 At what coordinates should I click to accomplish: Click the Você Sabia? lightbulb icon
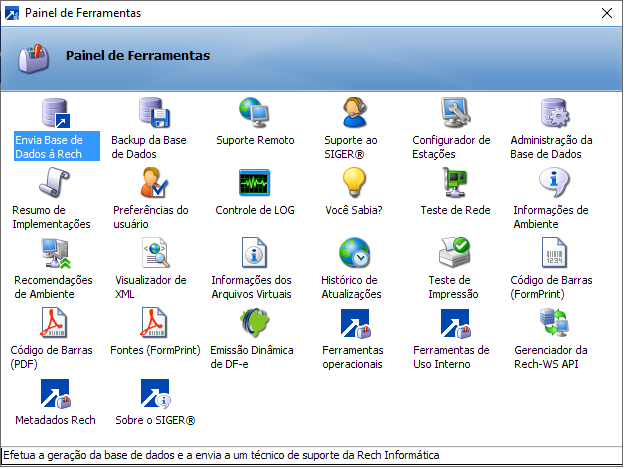click(x=354, y=183)
